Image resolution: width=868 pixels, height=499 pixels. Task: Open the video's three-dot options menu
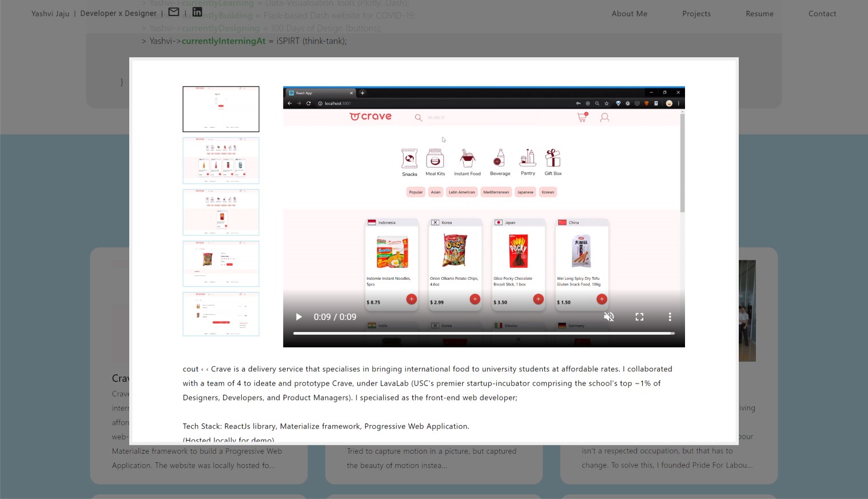(670, 317)
